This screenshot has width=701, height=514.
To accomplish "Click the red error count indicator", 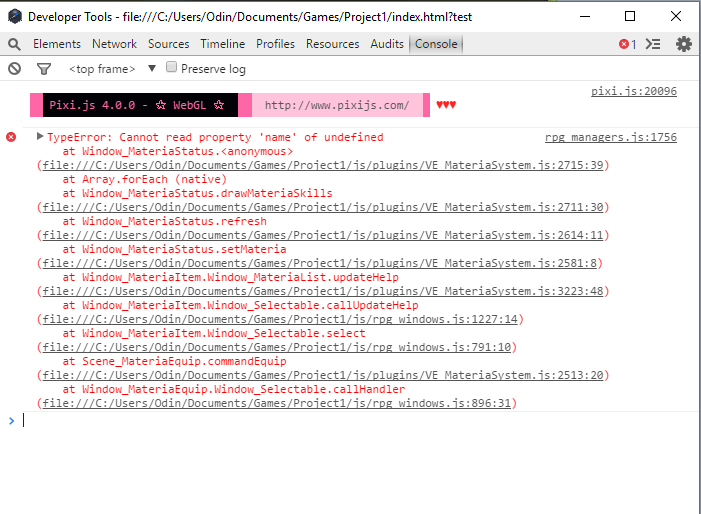I will (628, 44).
